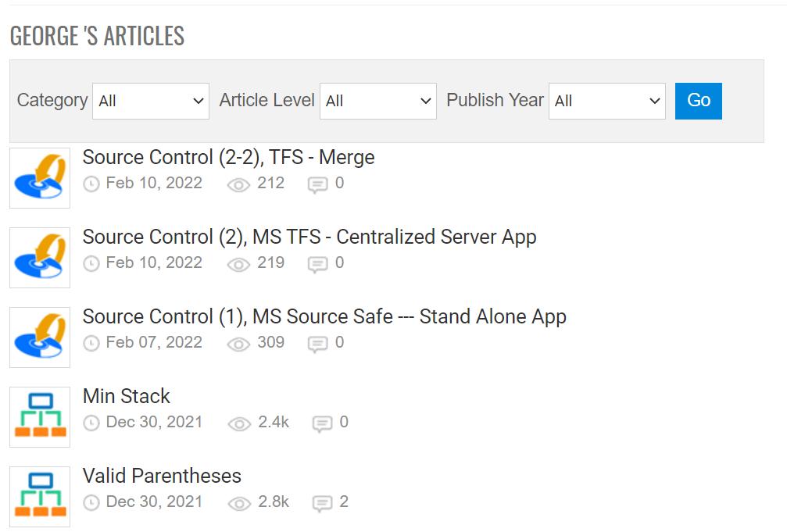Expand the Article Level dropdown
Image resolution: width=787 pixels, height=532 pixels.
[x=378, y=101]
